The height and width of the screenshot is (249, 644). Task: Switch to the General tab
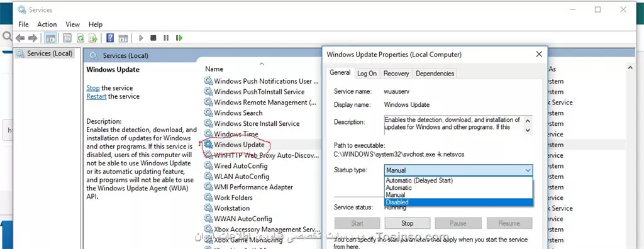(340, 73)
